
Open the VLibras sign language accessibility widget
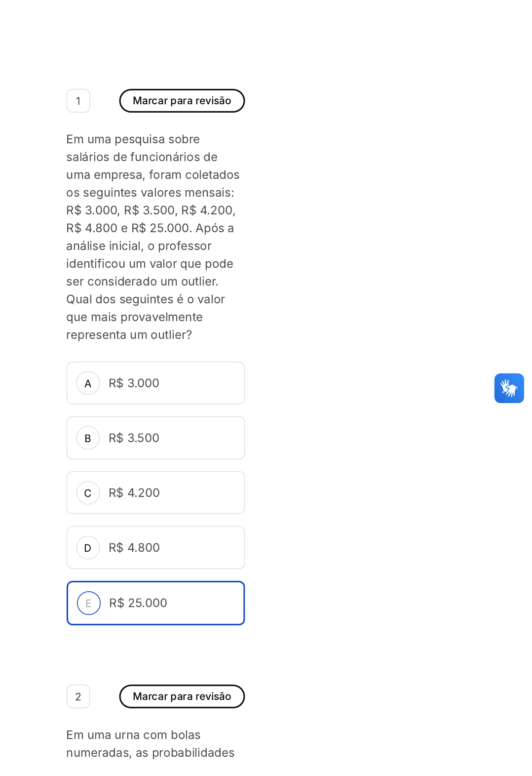click(509, 388)
